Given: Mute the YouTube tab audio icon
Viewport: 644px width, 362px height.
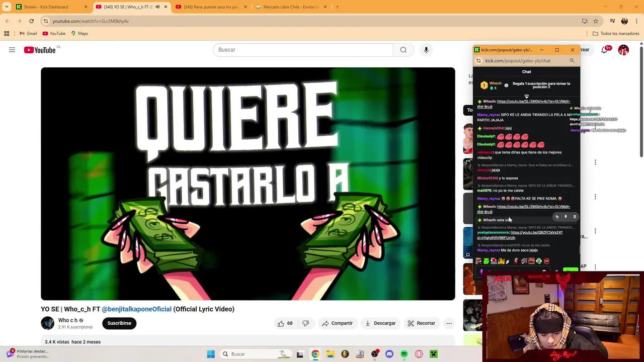Looking at the screenshot, I should 157,7.
